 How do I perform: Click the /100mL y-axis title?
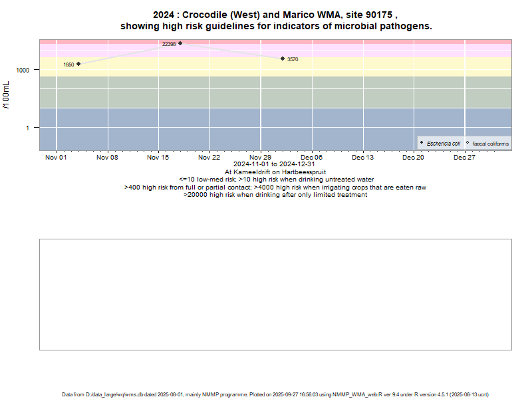click(x=7, y=95)
